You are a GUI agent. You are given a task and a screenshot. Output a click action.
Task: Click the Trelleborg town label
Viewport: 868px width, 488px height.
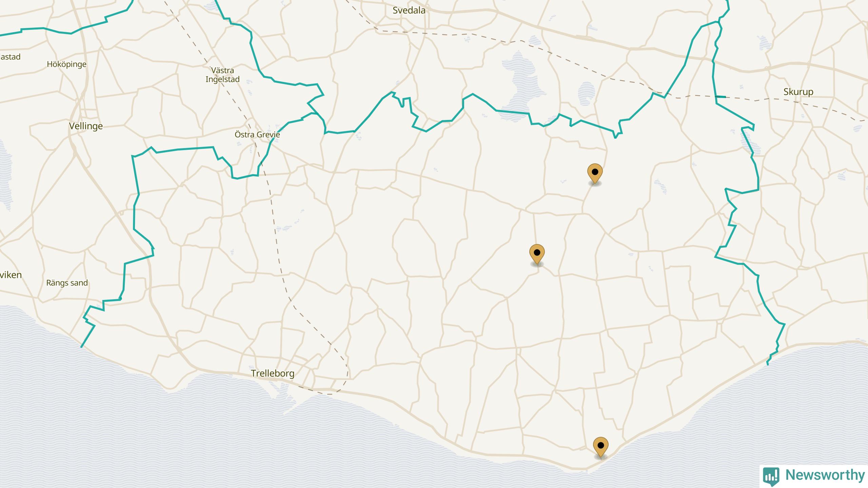[273, 373]
